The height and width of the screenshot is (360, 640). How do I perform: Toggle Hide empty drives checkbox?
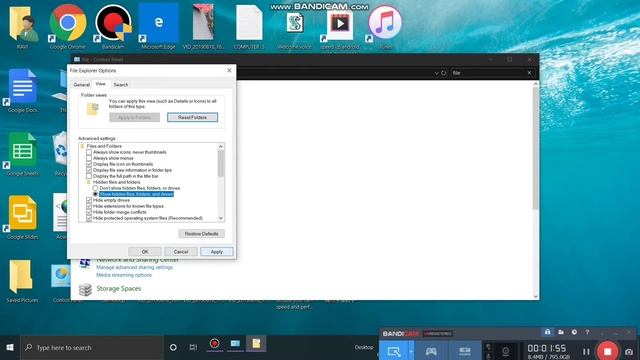(89, 200)
